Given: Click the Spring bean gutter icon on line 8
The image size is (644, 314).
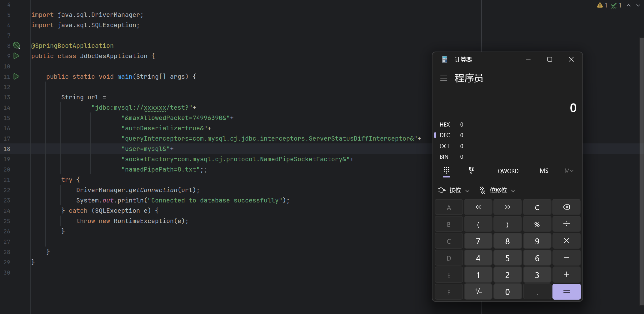Looking at the screenshot, I should click(17, 46).
